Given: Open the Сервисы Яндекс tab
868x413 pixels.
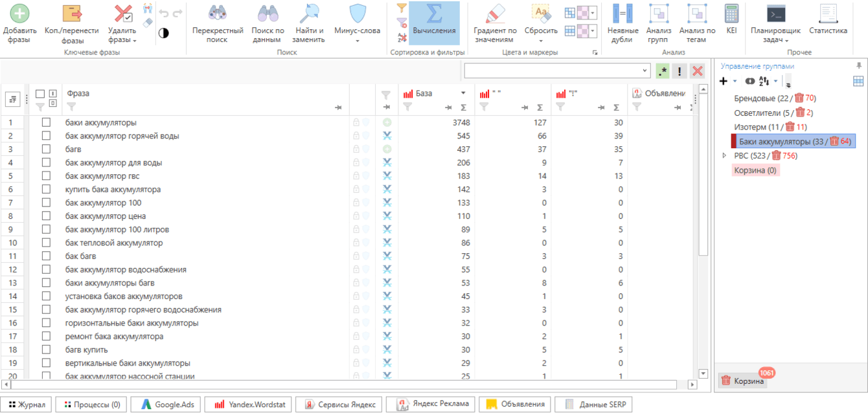Looking at the screenshot, I should [x=339, y=405].
